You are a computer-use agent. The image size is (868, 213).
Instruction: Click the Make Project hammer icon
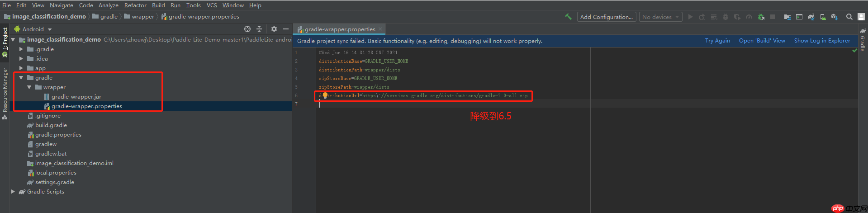[569, 17]
